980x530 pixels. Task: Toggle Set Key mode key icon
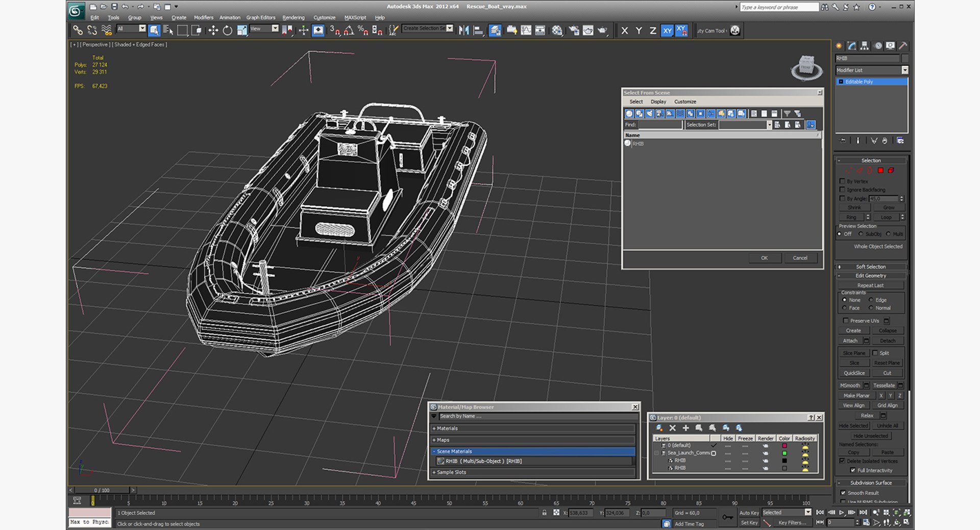pyautogui.click(x=727, y=517)
